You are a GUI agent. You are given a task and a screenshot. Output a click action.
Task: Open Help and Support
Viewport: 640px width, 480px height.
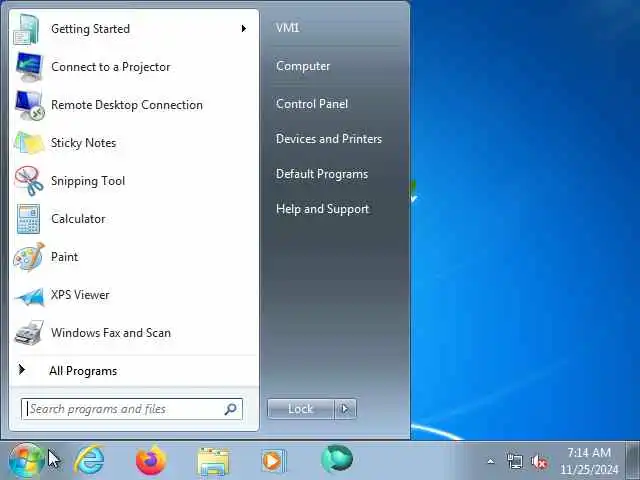[x=322, y=209]
